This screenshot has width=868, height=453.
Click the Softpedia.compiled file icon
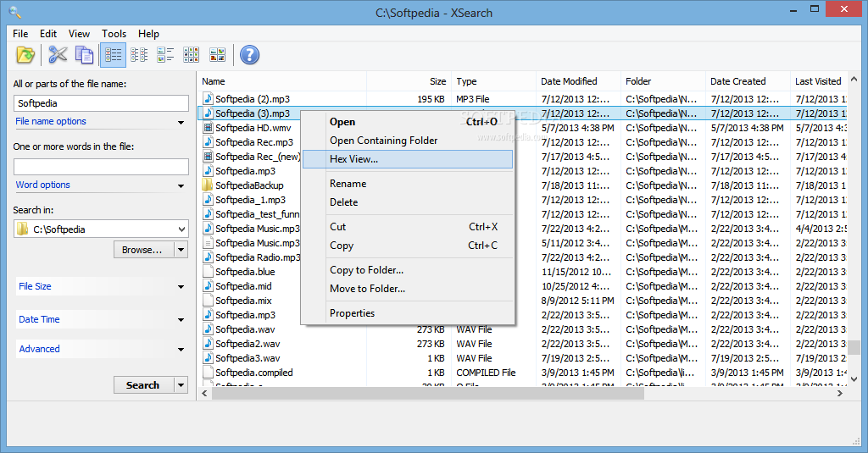click(209, 373)
